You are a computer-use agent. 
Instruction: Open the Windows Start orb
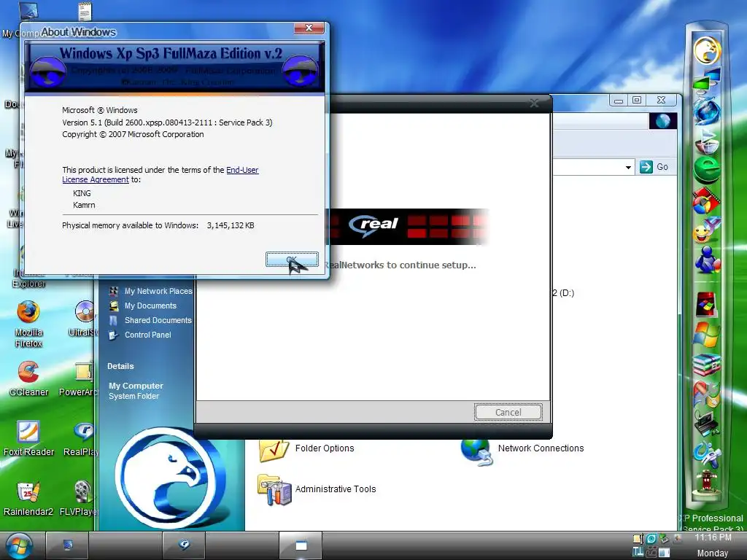[x=18, y=546]
